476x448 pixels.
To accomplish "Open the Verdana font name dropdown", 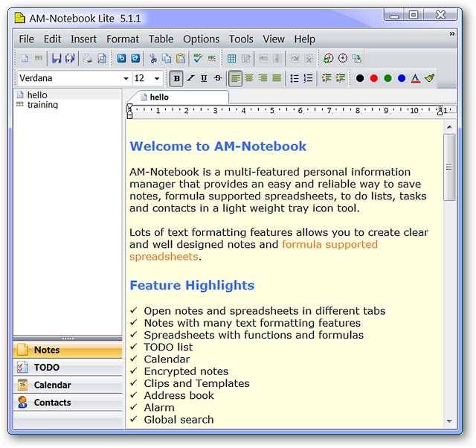I will tap(126, 79).
